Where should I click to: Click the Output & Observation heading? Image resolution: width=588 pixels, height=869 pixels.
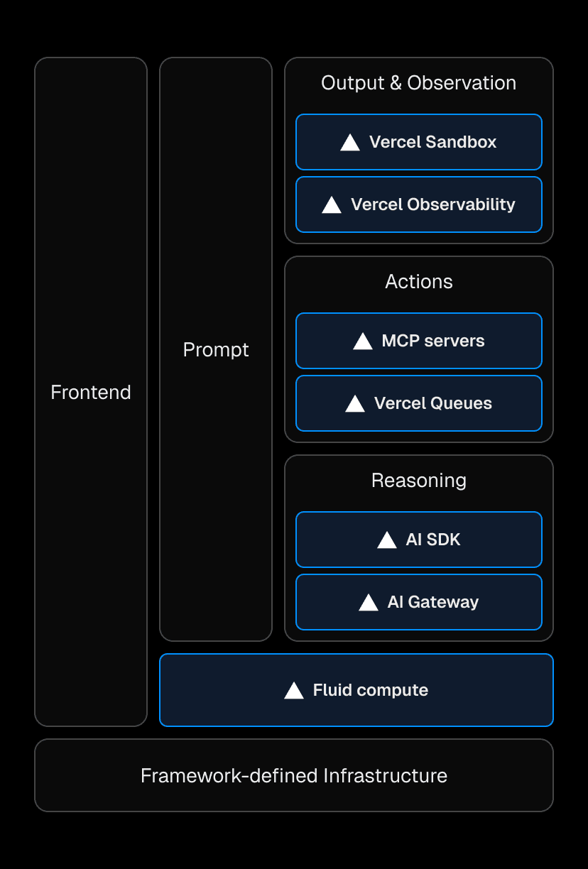419,83
